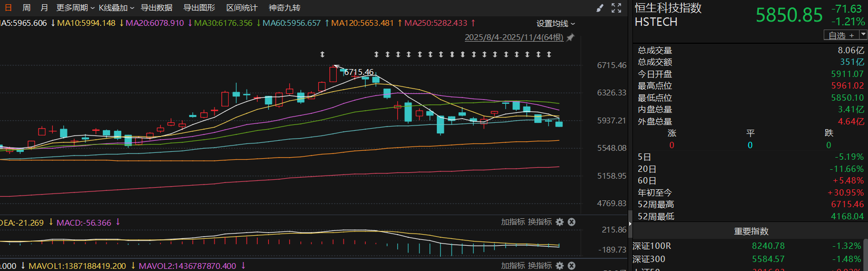Pin the 2025/8/4-2025/11/4 date range
Image resolution: width=868 pixels, height=271 pixels.
tap(570, 37)
